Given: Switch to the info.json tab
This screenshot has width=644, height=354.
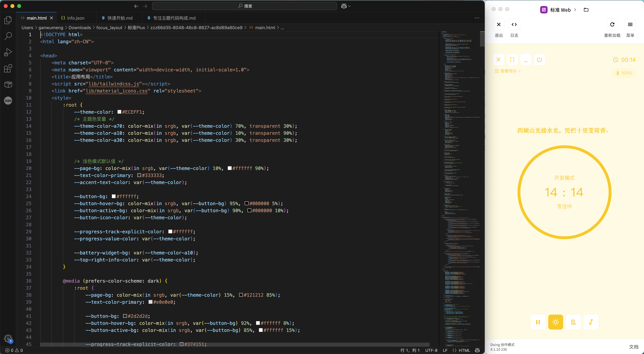Looking at the screenshot, I should click(x=75, y=18).
